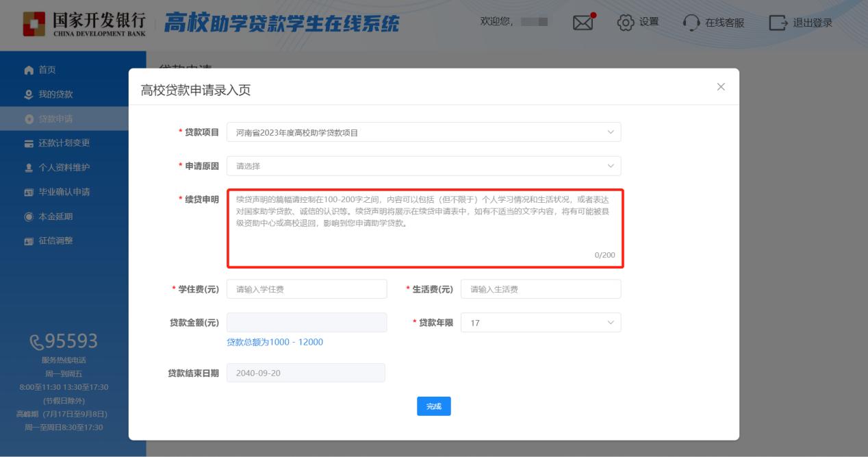Click the 完成 button

coord(434,406)
